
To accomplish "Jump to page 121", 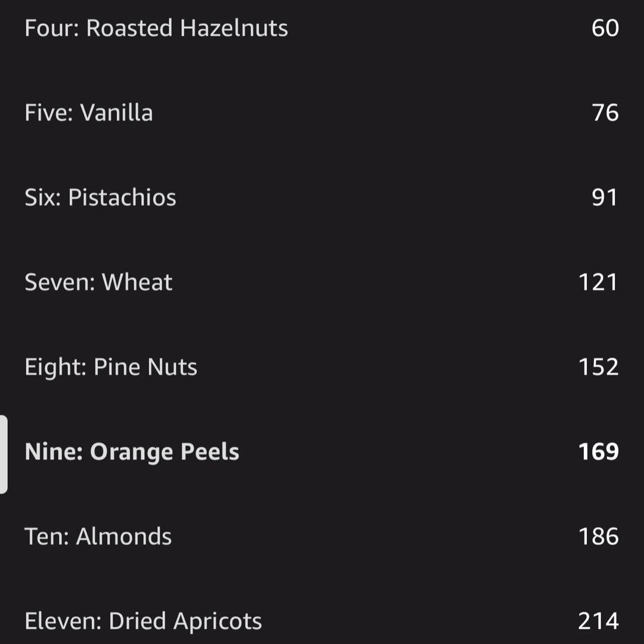I will (598, 282).
